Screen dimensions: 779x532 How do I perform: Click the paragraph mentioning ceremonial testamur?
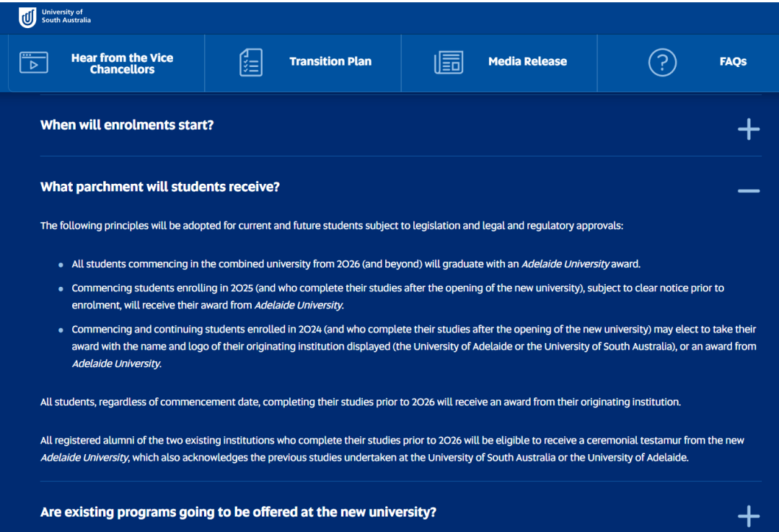[392, 448]
